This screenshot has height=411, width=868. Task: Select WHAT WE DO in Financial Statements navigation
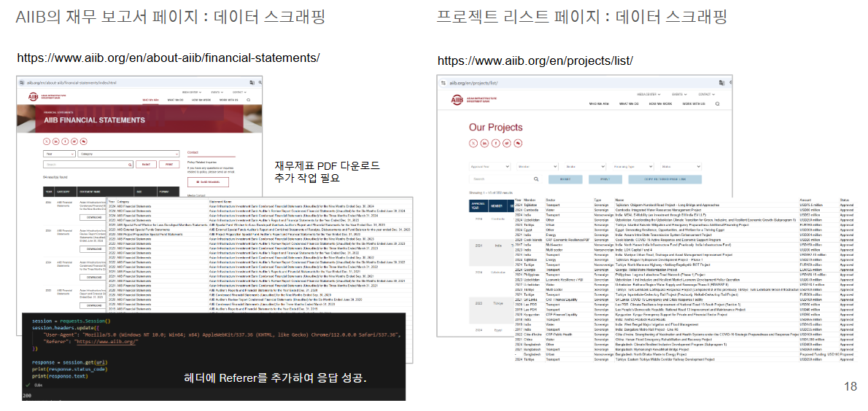tap(176, 100)
